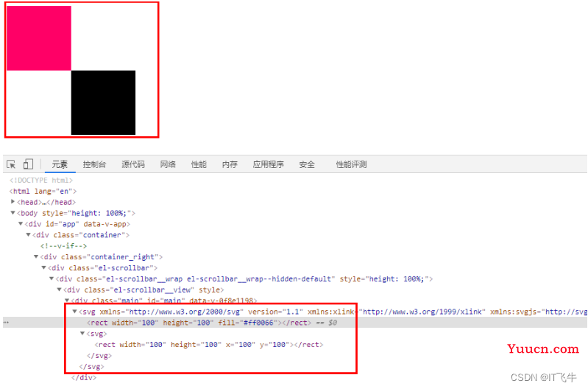Select the <!DOCTYPE html> line
This screenshot has height=389, width=588.
pos(41,181)
